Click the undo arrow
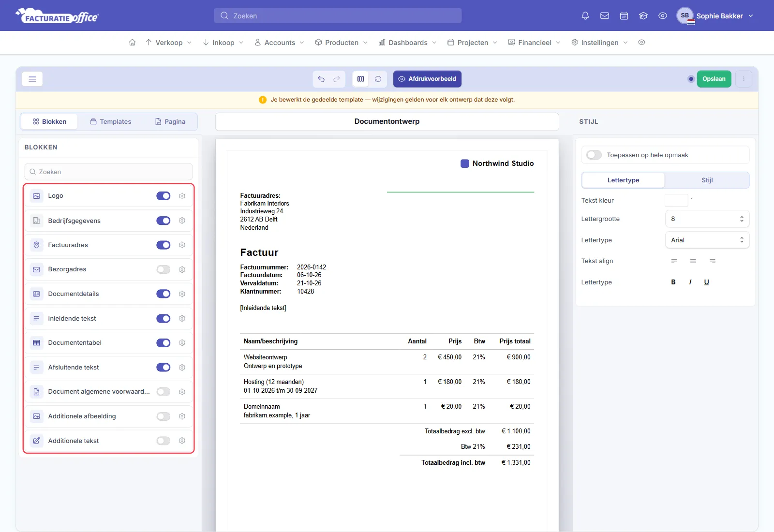Screen dimensions: 774x532 [321, 79]
